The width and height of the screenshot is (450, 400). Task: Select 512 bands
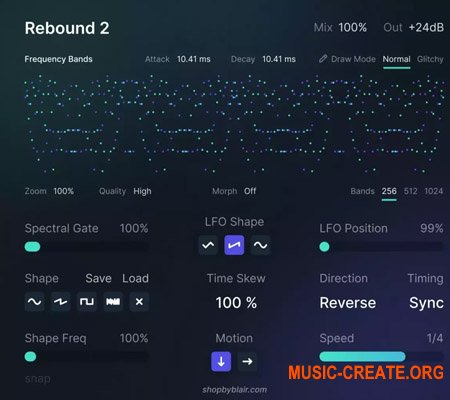(410, 191)
